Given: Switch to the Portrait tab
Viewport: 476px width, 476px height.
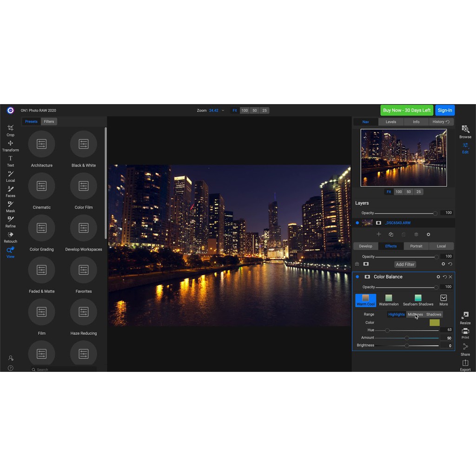Looking at the screenshot, I should click(416, 246).
